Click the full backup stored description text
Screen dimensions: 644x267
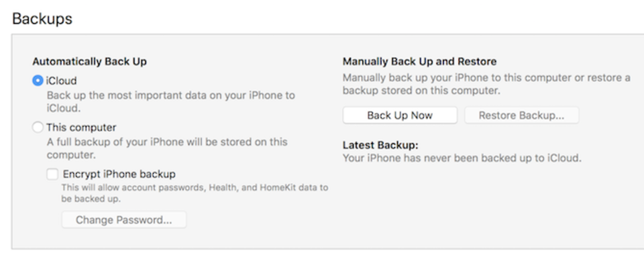pos(167,148)
